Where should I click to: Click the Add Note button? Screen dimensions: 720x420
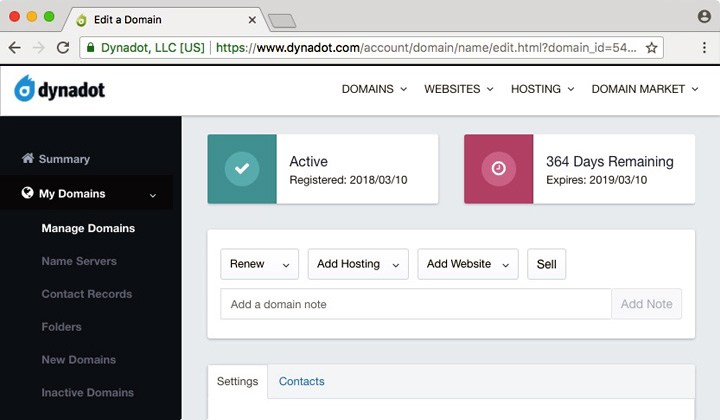click(647, 304)
